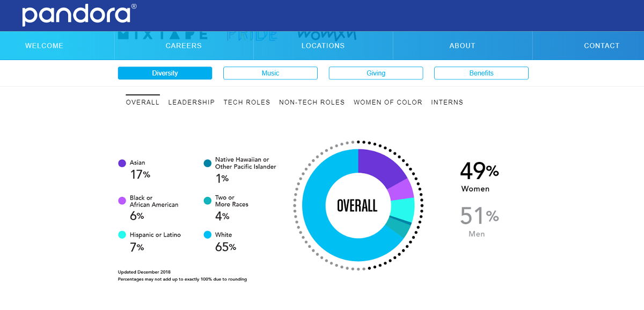
Task: Click the Updated December 2018 note
Action: pyautogui.click(x=144, y=272)
